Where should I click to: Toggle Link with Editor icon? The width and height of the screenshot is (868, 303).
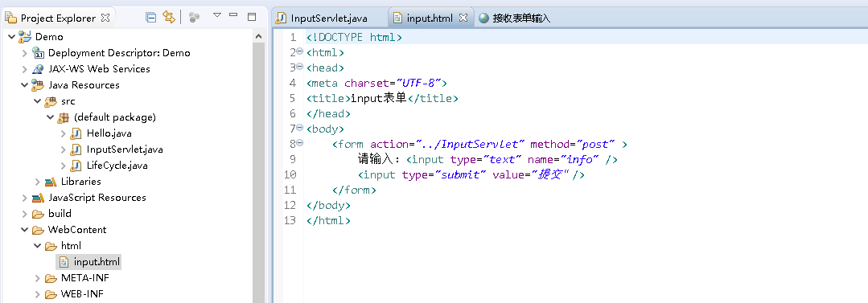169,17
